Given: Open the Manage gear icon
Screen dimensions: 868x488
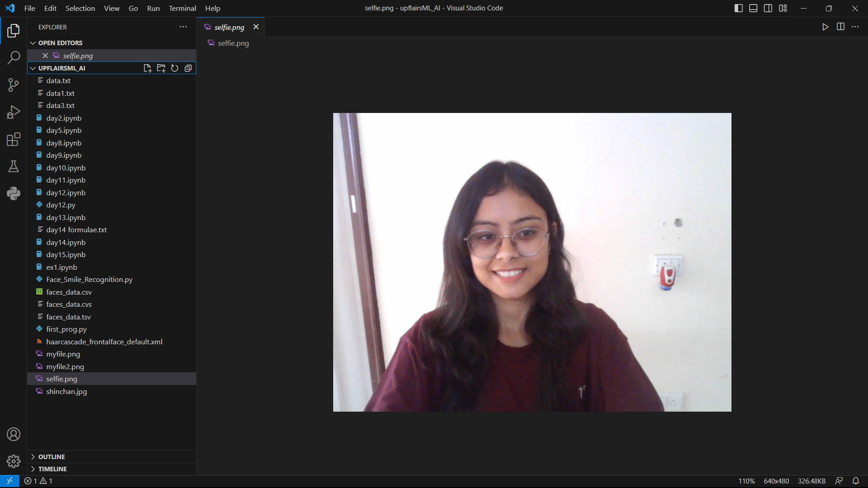Looking at the screenshot, I should (13, 461).
